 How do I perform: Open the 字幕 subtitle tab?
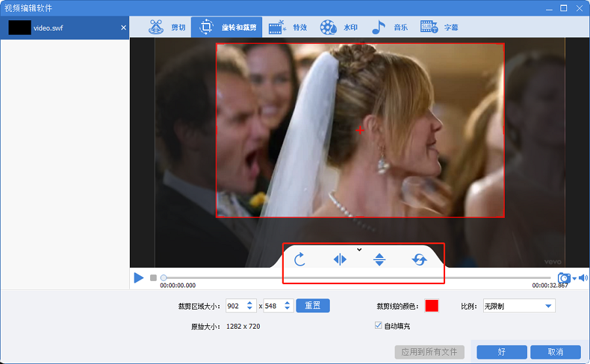(439, 27)
